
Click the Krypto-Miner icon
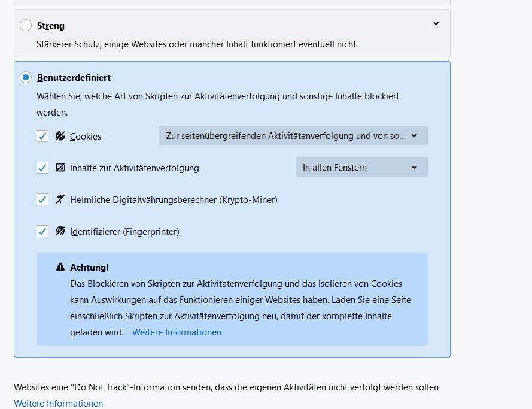60,199
